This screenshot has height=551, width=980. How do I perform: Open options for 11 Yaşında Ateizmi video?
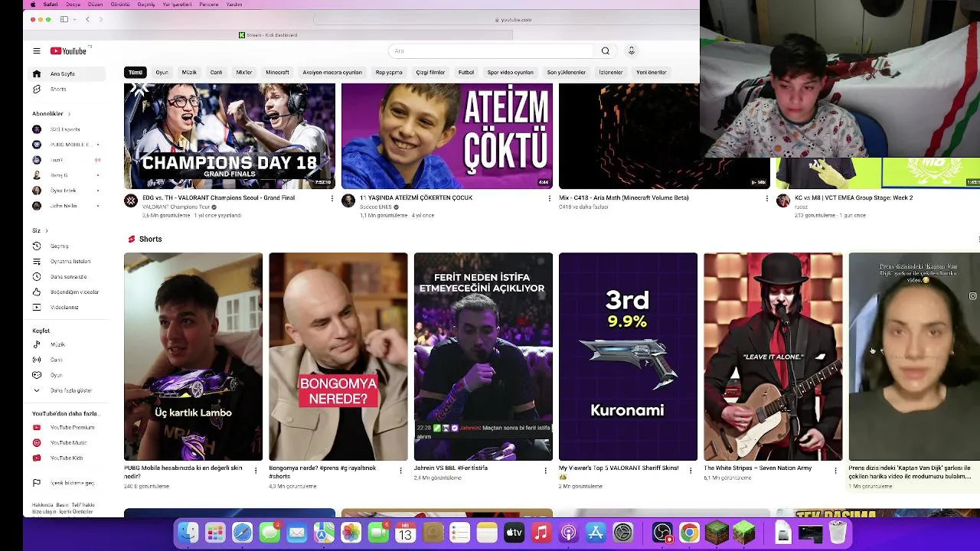coord(549,199)
